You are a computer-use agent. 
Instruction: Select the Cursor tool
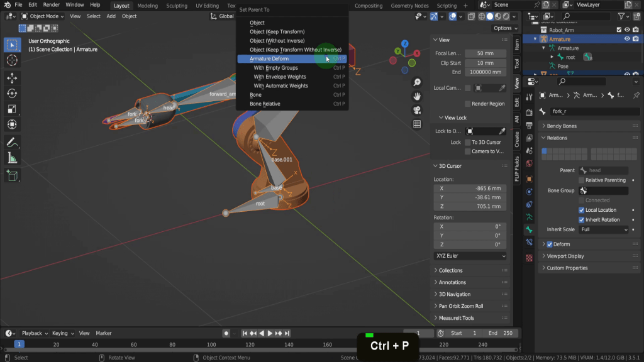[12, 60]
